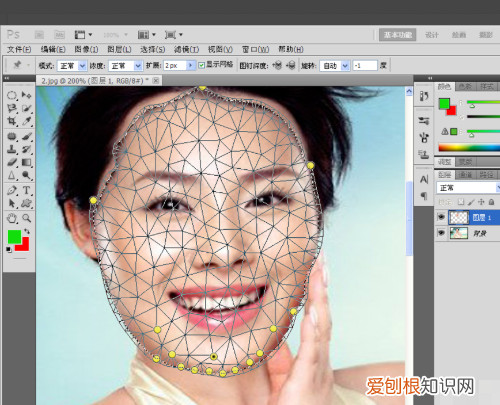500x405 pixels.
Task: Hide layer 图层 1 via eye icon
Action: pyautogui.click(x=441, y=217)
